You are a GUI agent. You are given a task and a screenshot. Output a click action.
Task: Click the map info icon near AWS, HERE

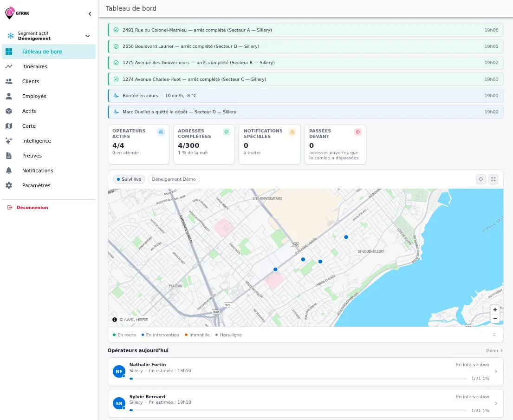115,320
